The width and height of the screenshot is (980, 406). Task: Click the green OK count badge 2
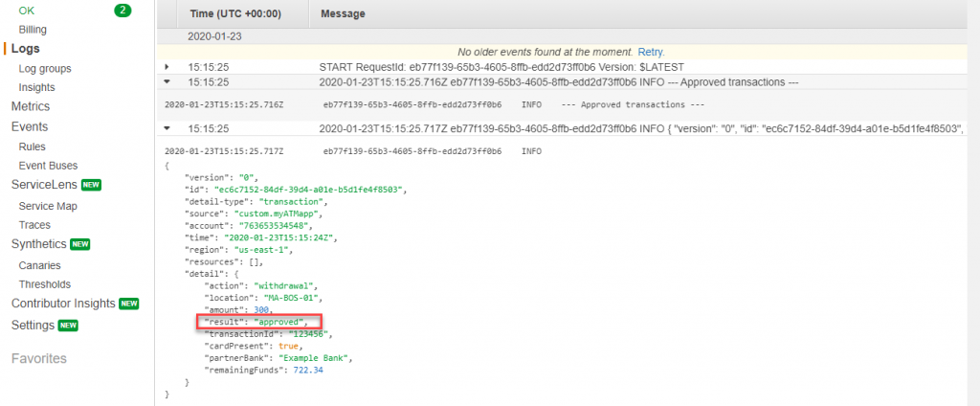122,10
